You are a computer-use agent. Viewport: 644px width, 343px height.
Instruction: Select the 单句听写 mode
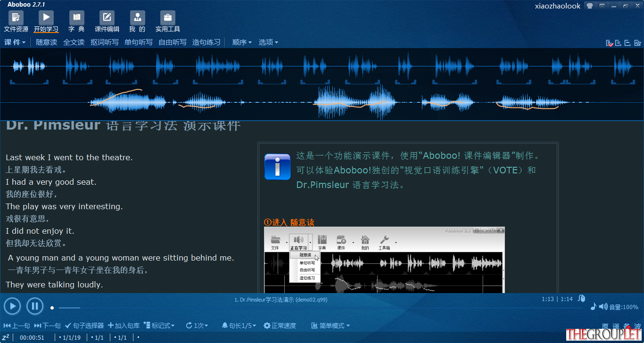[139, 42]
